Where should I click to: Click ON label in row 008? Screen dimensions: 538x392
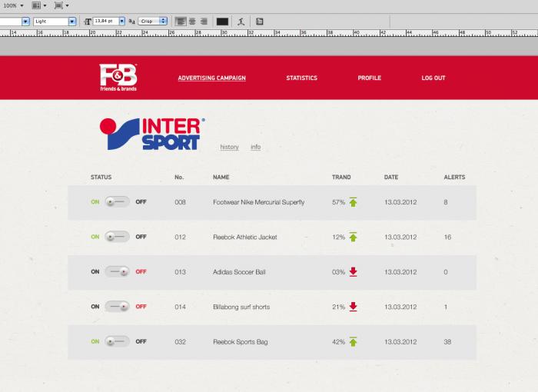[x=95, y=202]
